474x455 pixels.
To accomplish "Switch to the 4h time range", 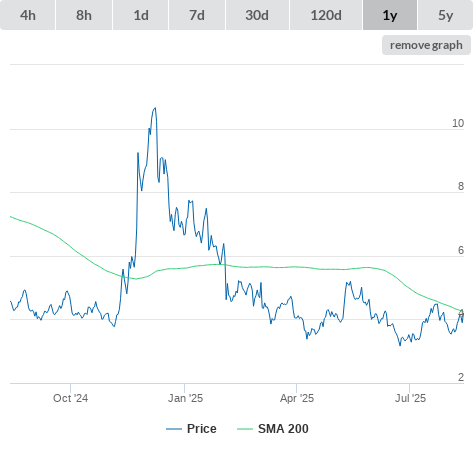I will 28,15.
